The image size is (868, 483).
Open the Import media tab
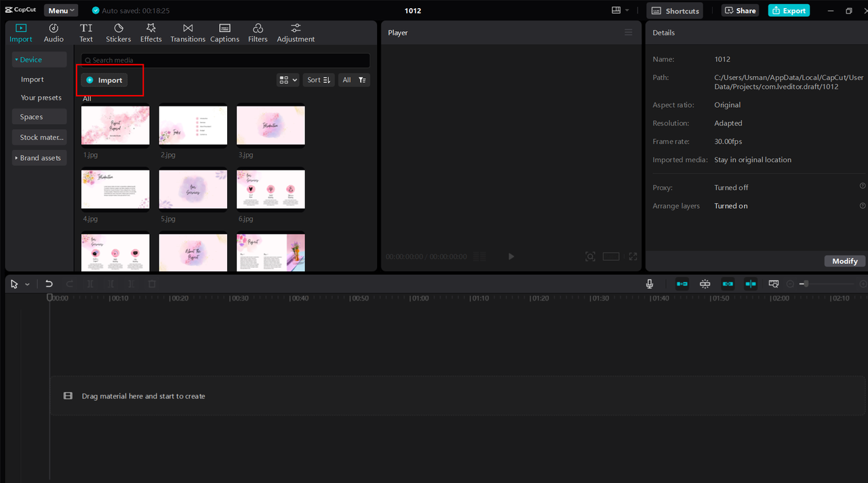coord(21,33)
